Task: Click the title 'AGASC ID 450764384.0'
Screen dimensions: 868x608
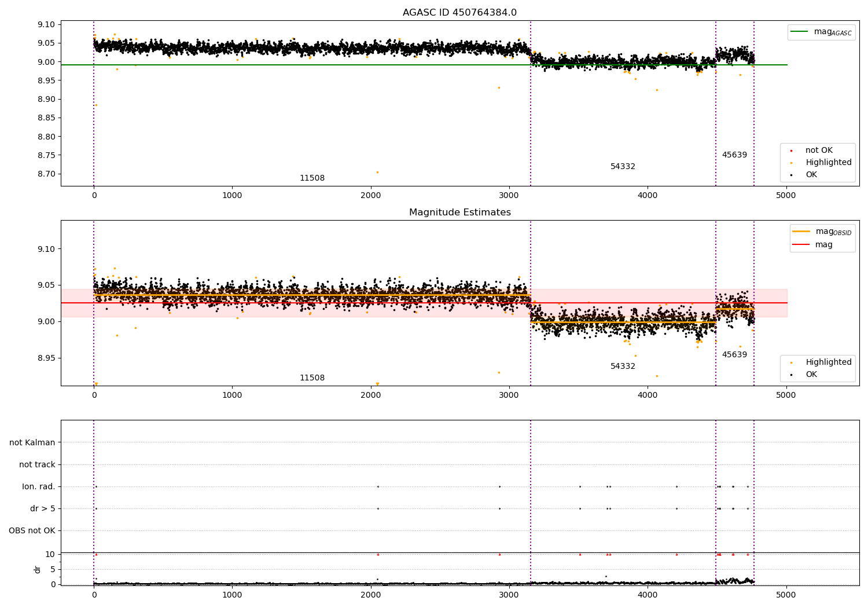Action: [x=459, y=13]
